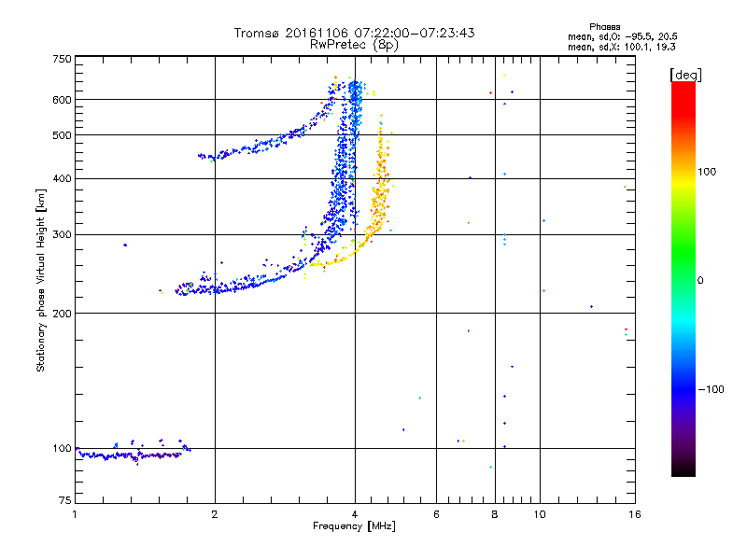Click the x-axis tick label '10'

coord(540,514)
